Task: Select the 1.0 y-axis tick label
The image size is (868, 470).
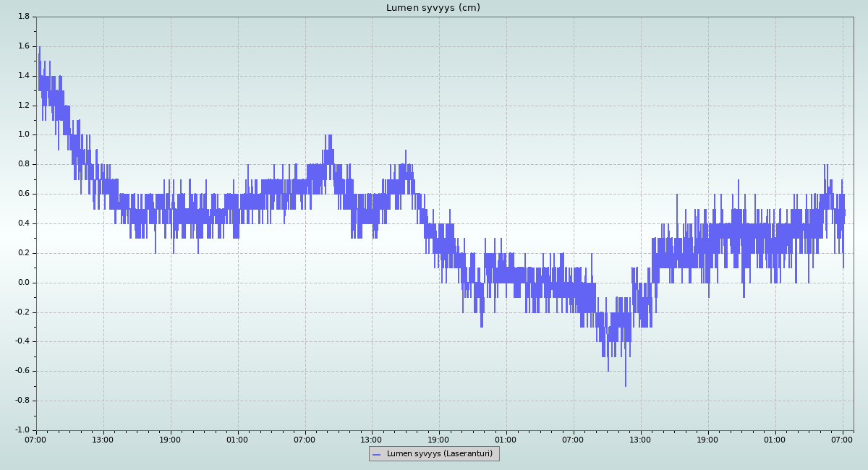Action: 23,134
